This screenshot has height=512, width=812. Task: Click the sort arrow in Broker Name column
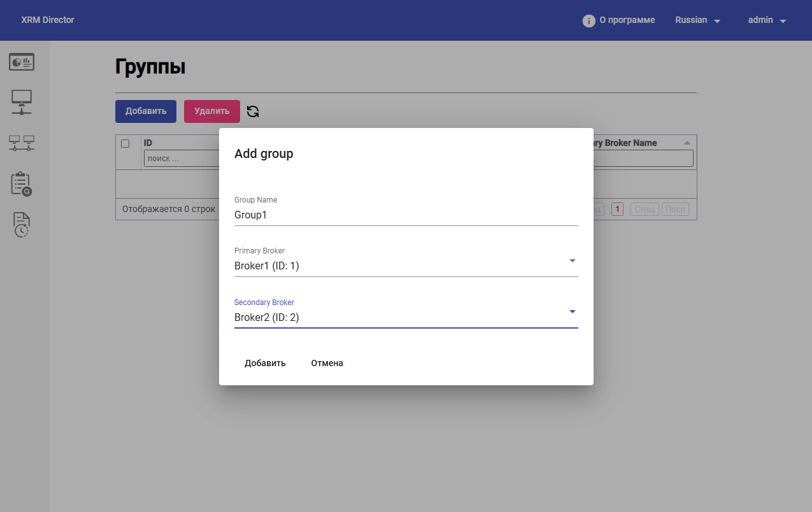pos(687,143)
